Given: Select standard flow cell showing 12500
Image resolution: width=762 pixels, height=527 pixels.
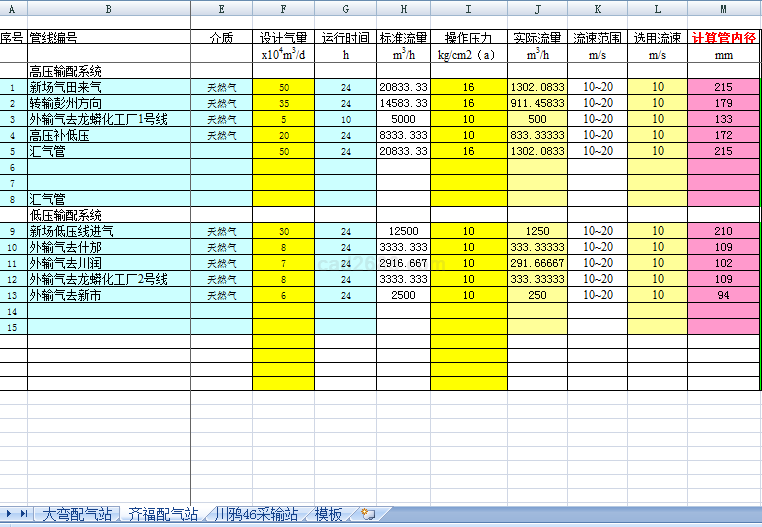Looking at the screenshot, I should coord(403,231).
